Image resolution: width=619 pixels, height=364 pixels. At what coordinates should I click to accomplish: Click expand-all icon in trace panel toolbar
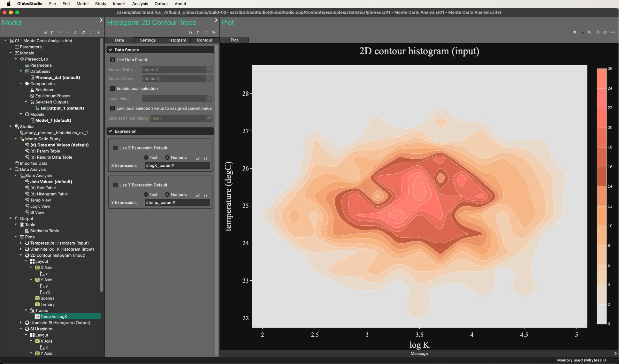click(191, 32)
